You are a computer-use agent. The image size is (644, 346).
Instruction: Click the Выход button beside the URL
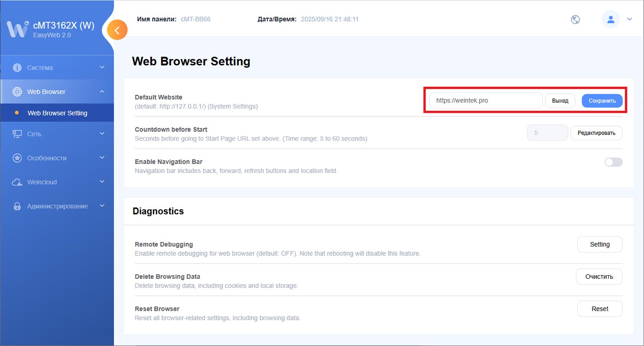pyautogui.click(x=560, y=101)
